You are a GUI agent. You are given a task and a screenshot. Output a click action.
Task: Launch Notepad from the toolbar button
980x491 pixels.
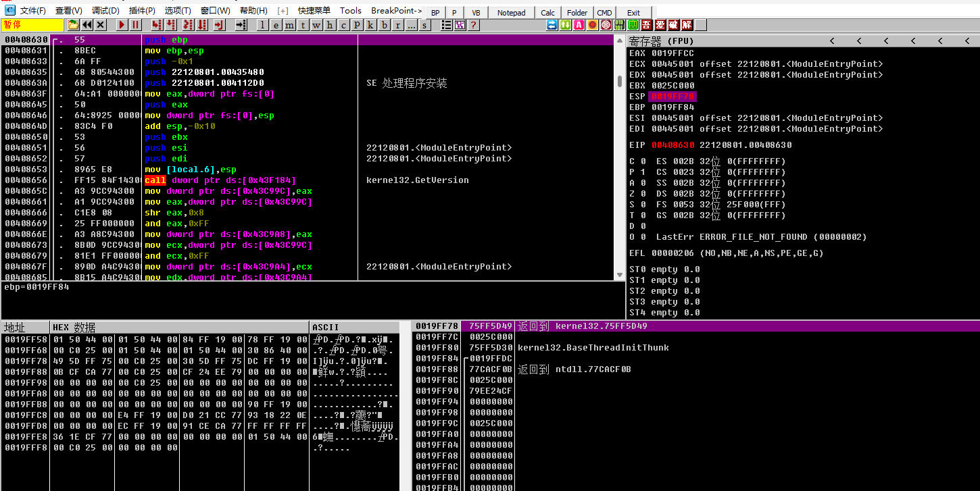point(511,13)
